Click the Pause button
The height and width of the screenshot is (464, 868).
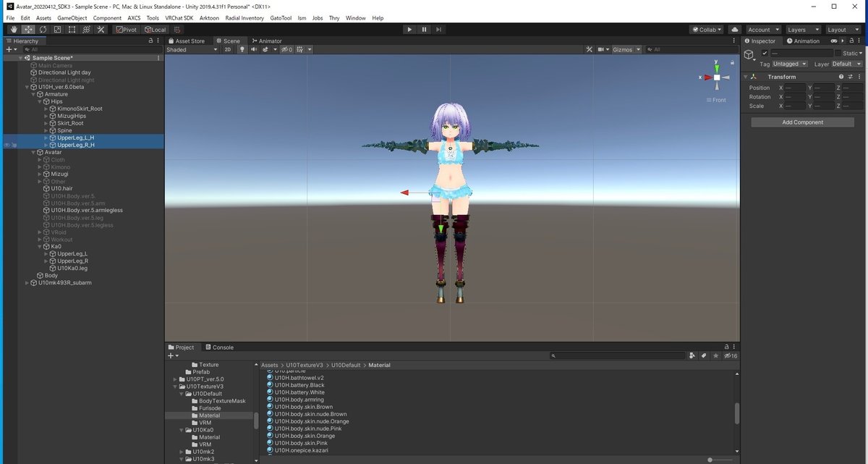(x=424, y=30)
